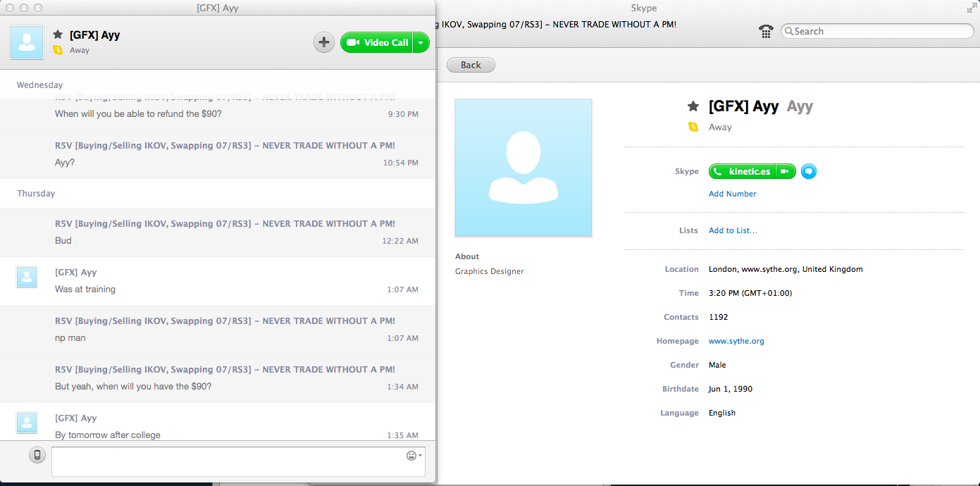Click the large profile avatar picture
980x486 pixels.
[523, 168]
